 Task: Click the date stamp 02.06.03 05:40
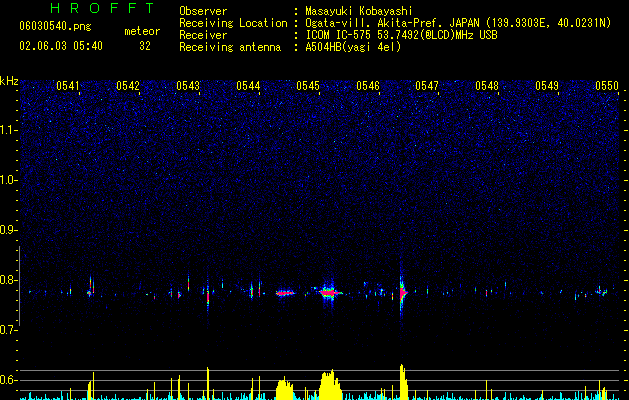pyautogui.click(x=61, y=46)
